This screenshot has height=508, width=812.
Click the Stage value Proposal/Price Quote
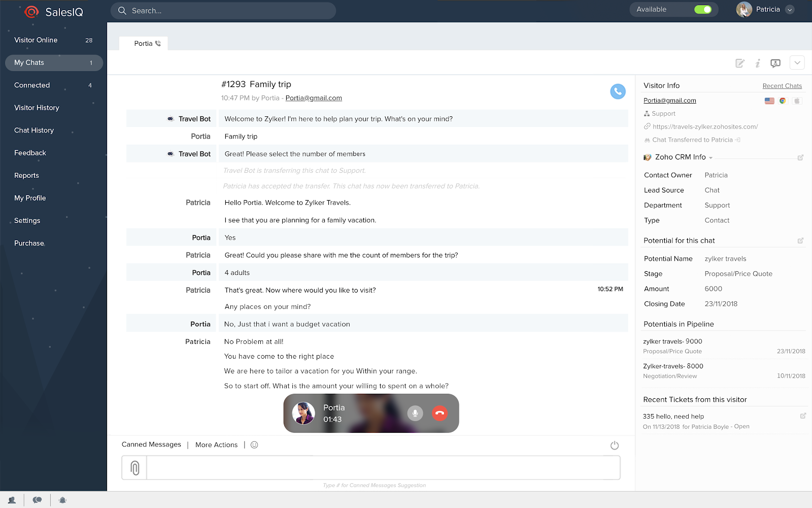pos(738,274)
